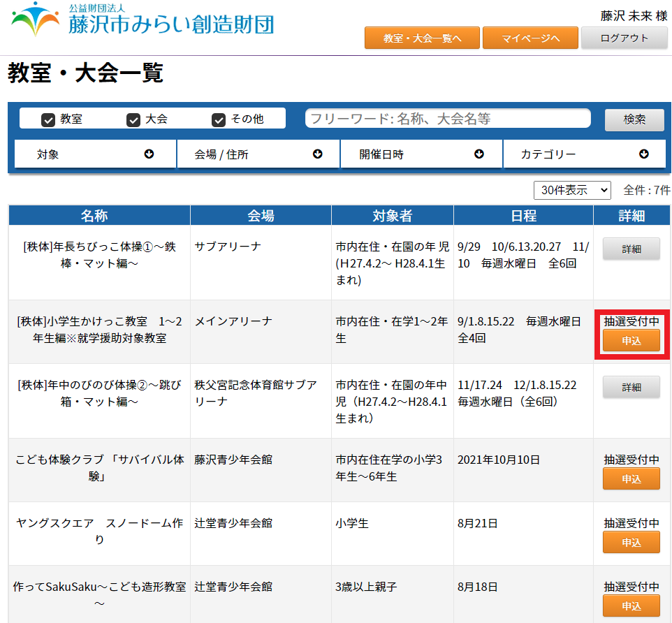Click the 藤沢市みらい創造財団 logo
The height and width of the screenshot is (623, 672).
[143, 20]
